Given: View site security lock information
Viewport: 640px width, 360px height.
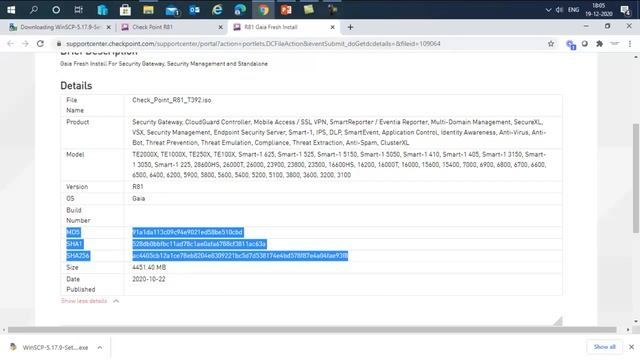Looking at the screenshot, I should 59,44.
